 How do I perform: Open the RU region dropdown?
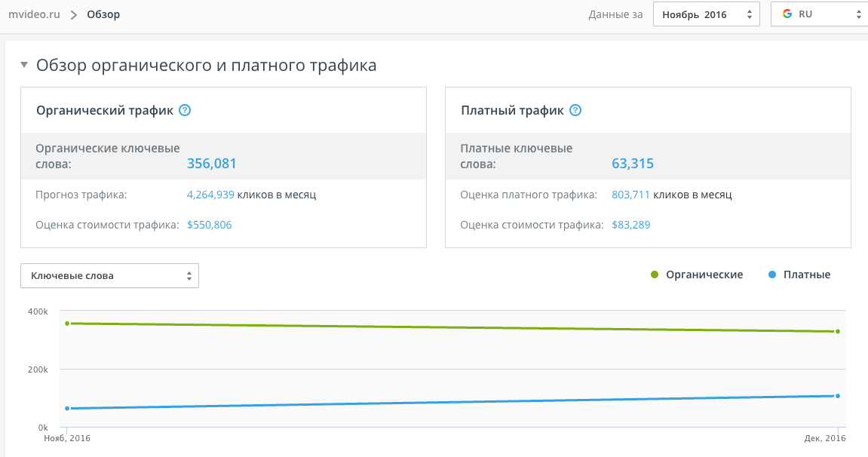click(x=819, y=14)
